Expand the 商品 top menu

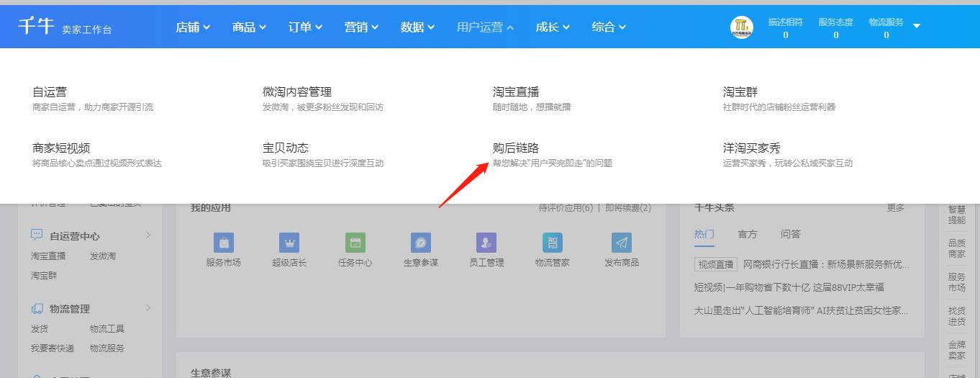point(249,27)
